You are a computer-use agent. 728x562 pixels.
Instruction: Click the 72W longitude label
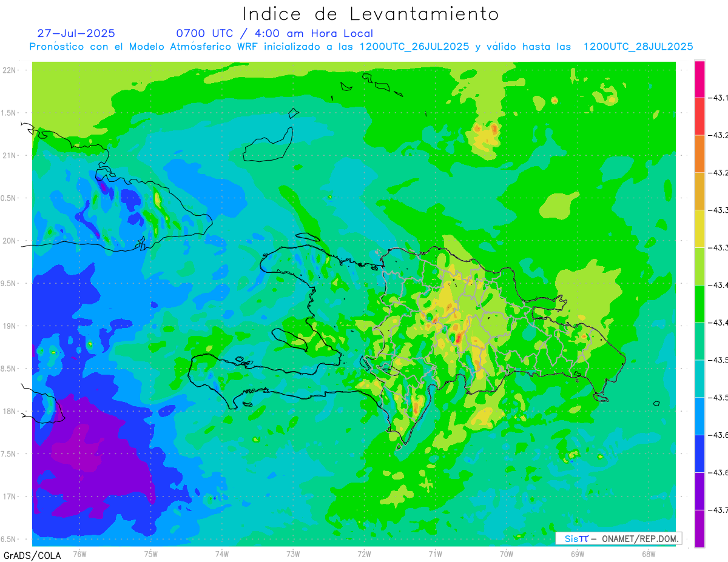click(364, 554)
